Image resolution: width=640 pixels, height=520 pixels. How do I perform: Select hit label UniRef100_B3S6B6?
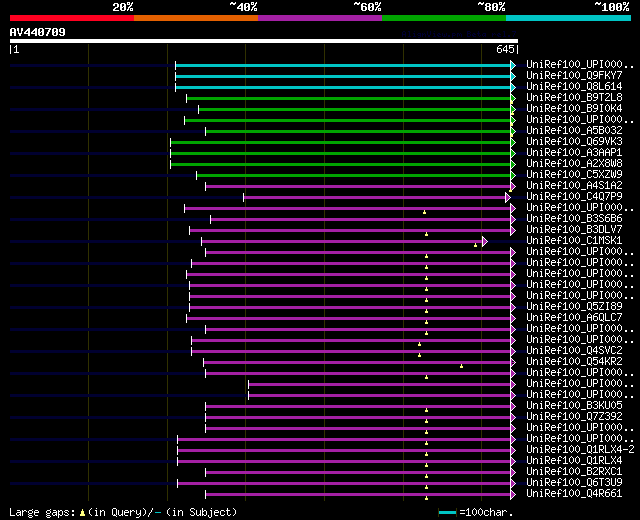574,219
